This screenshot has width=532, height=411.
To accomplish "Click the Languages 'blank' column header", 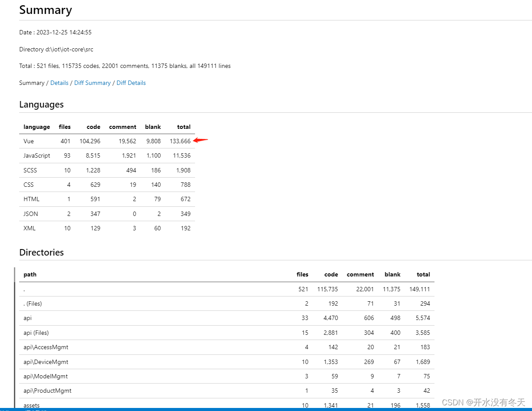I will (x=153, y=127).
